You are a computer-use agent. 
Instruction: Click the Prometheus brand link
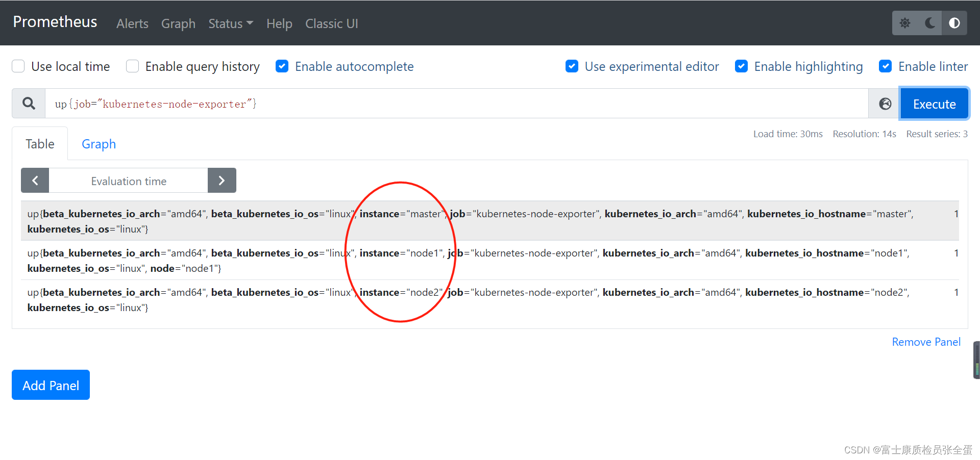point(55,21)
